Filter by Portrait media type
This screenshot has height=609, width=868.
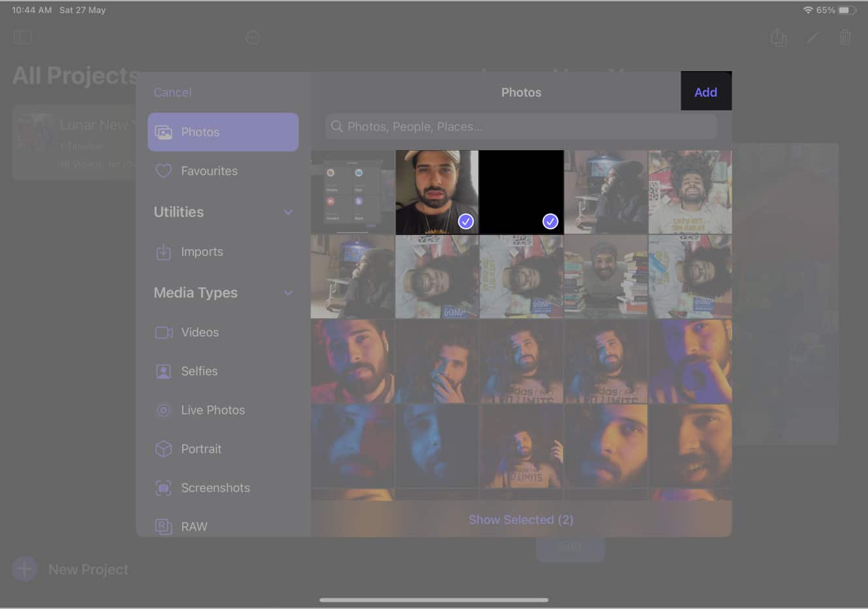(223, 449)
